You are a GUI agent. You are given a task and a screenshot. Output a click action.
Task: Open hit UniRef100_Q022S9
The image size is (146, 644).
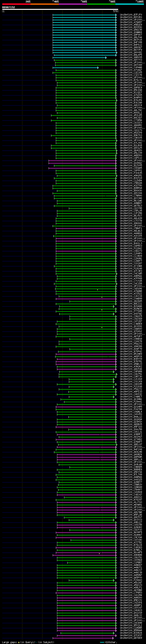click(x=131, y=613)
